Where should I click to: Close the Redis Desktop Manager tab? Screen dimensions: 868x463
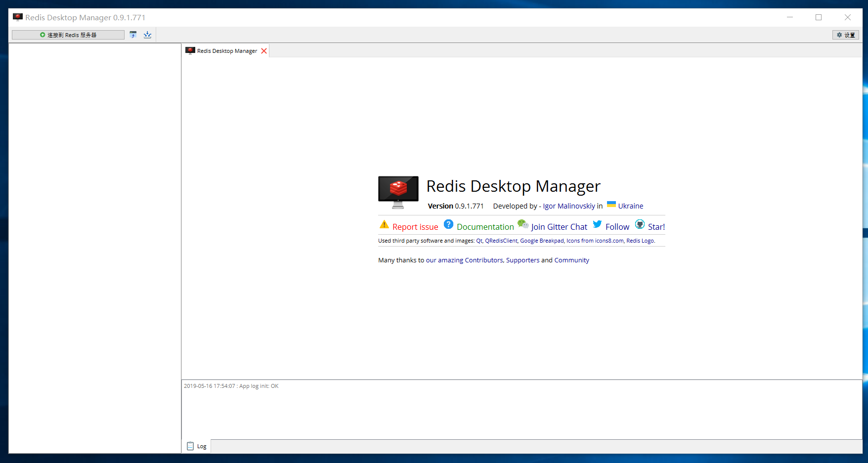(264, 50)
